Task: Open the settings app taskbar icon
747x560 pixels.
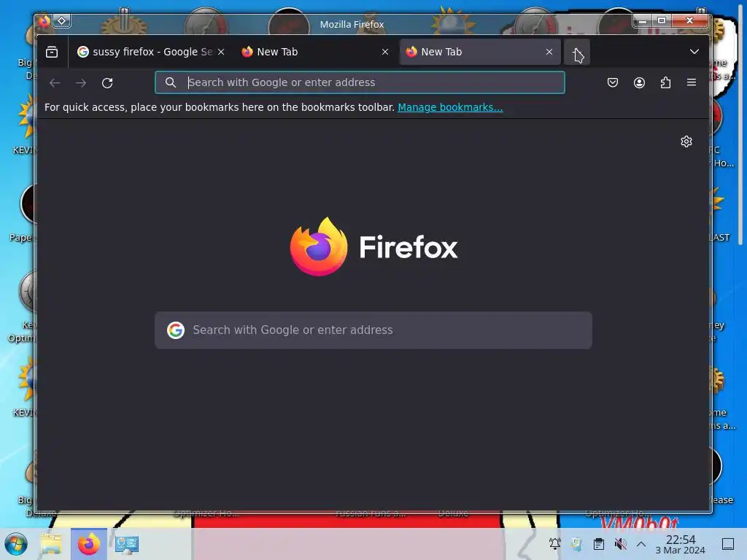Action: pyautogui.click(x=127, y=544)
